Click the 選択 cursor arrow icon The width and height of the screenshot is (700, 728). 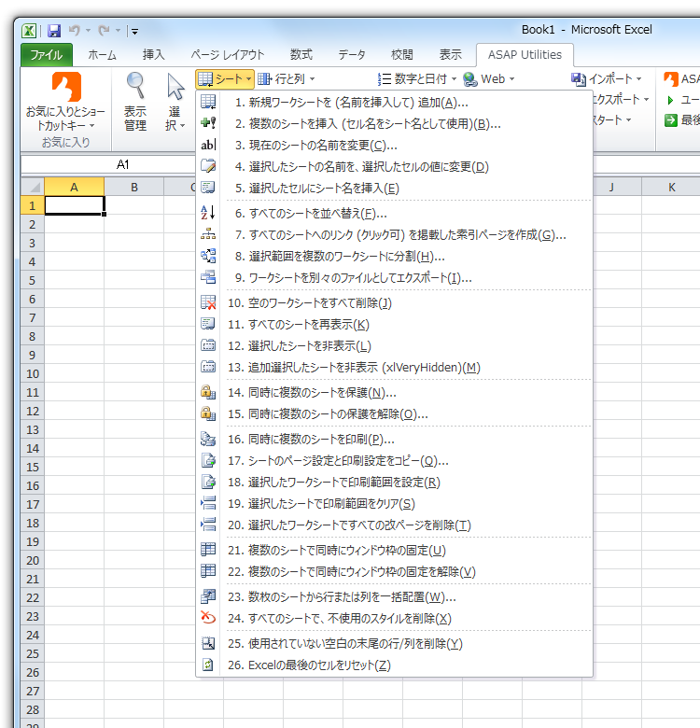coord(175,87)
